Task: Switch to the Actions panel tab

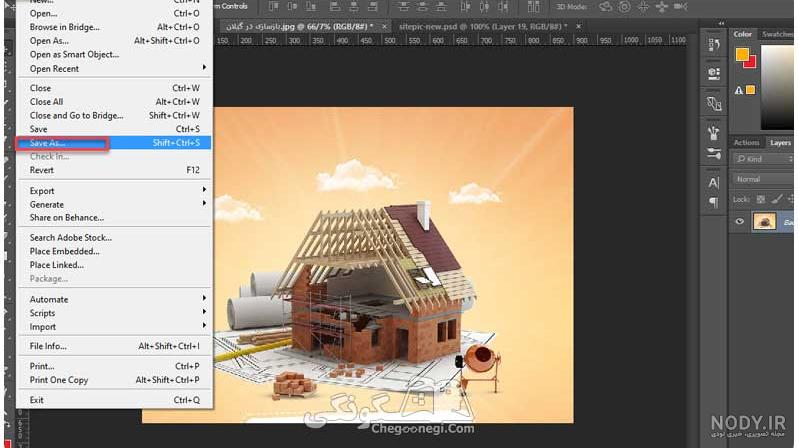Action: click(746, 143)
